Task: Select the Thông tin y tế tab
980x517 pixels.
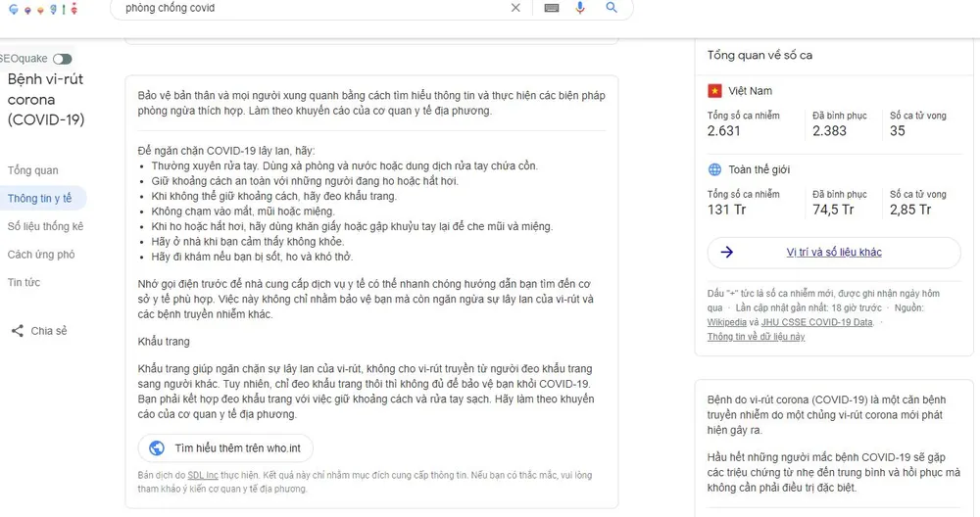Action: tap(40, 199)
